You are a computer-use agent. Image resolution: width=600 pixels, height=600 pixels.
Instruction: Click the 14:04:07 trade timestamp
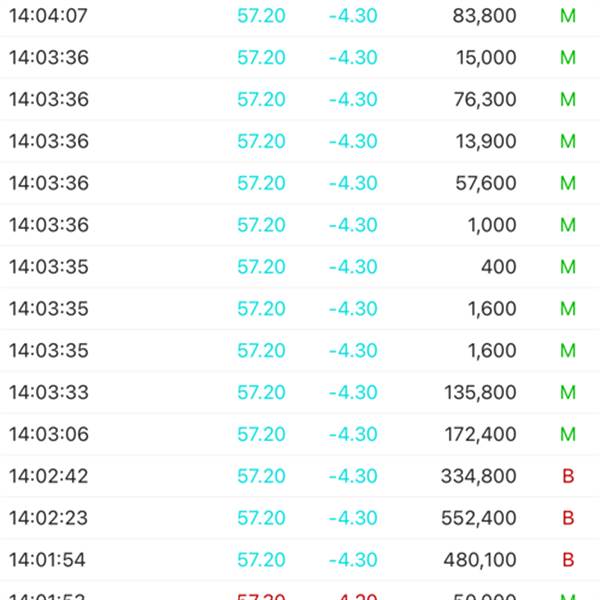48,16
